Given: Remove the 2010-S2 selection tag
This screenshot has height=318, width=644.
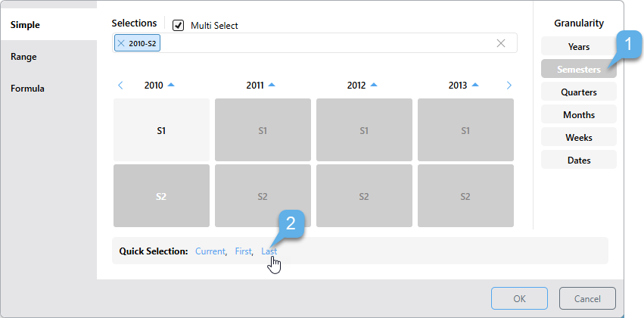Looking at the screenshot, I should click(x=121, y=44).
